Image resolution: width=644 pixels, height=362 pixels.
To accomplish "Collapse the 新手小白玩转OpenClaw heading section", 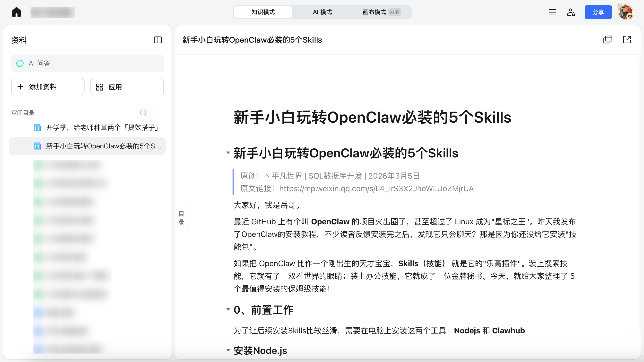I will click(228, 153).
